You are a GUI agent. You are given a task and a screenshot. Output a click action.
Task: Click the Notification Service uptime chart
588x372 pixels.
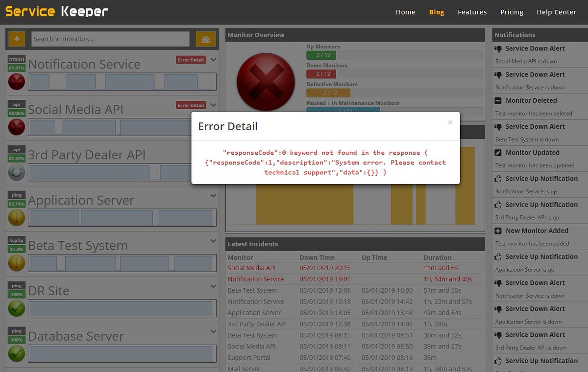pyautogui.click(x=122, y=82)
